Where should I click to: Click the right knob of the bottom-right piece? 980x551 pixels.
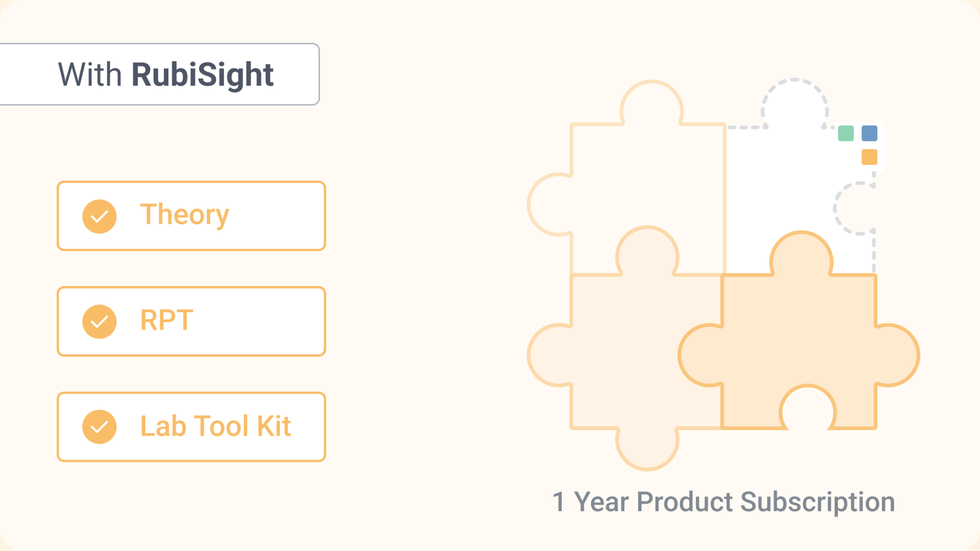pyautogui.click(x=896, y=355)
